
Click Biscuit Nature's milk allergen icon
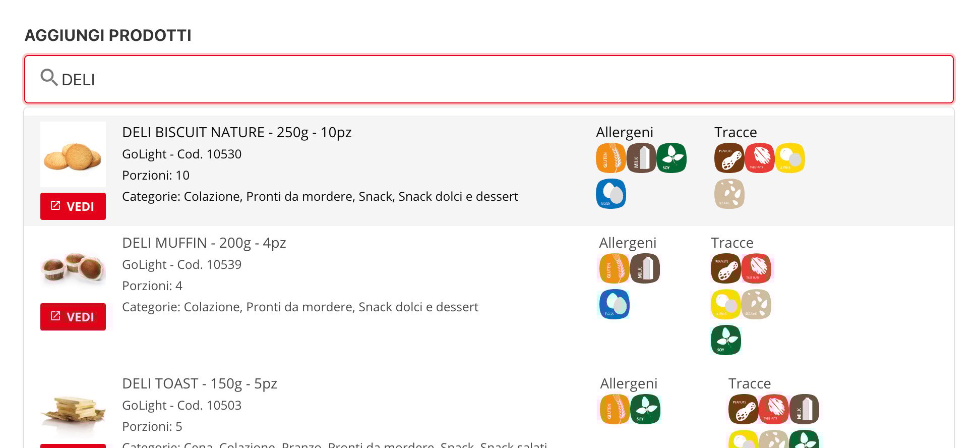click(641, 158)
